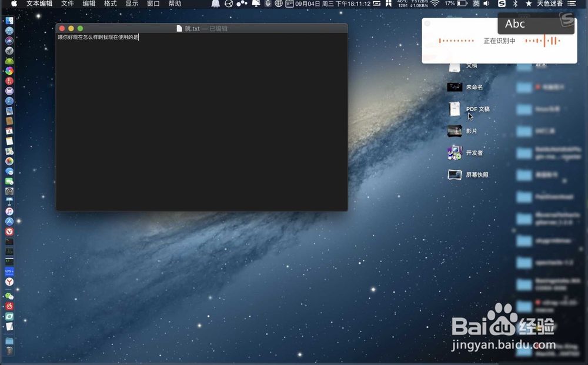Select the 屏幕快照 desktop item
This screenshot has width=588, height=365.
[468, 175]
